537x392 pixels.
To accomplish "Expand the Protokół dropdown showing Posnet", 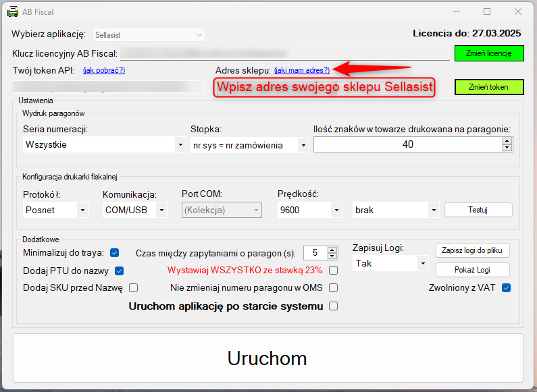I will (x=82, y=211).
